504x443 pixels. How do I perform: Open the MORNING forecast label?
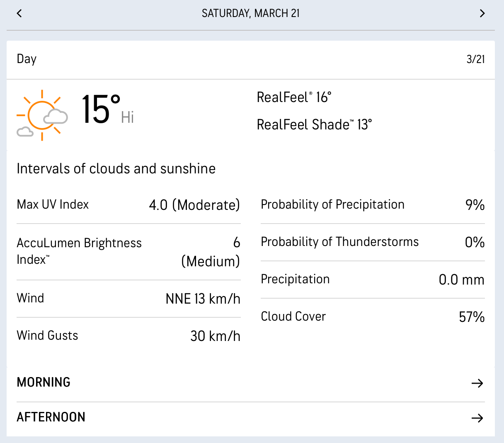click(x=44, y=382)
